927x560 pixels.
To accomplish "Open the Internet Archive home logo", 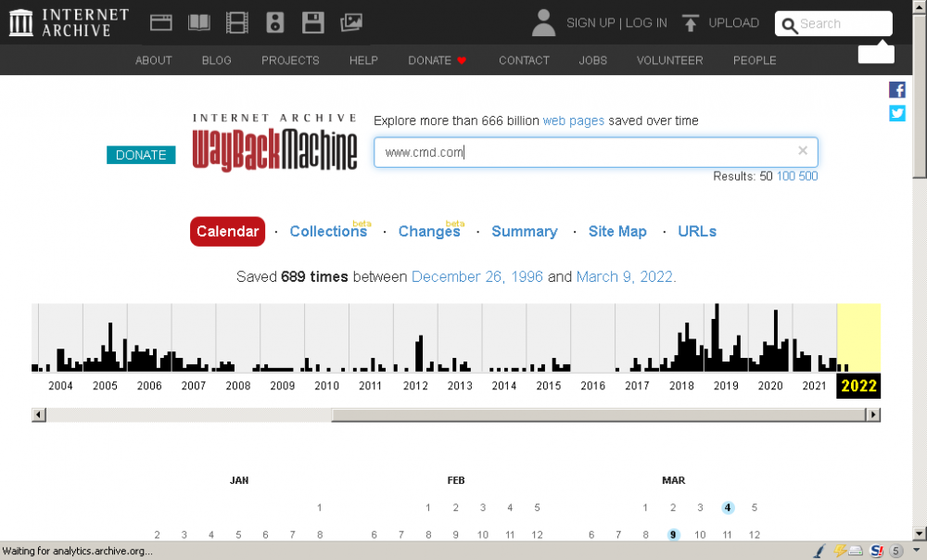I will (70, 22).
